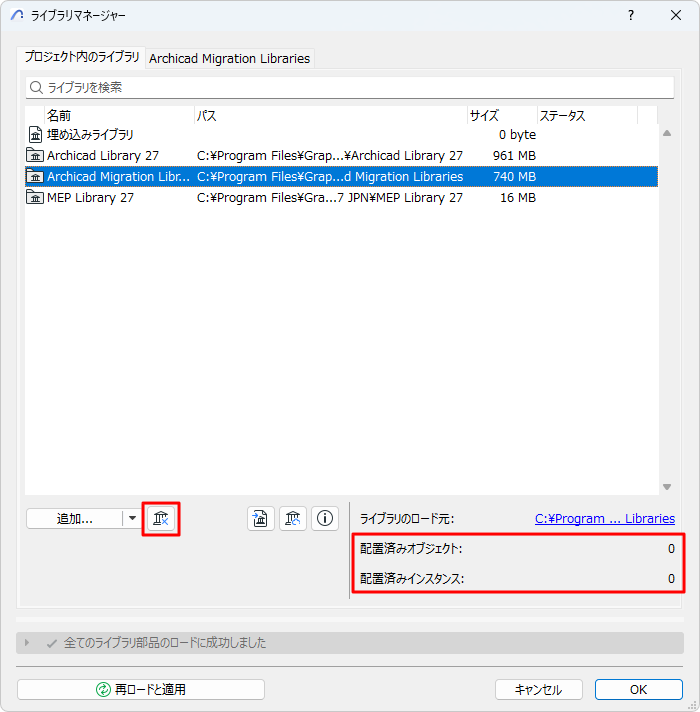Open the help question mark button
Image resolution: width=700 pixels, height=712 pixels.
631,15
